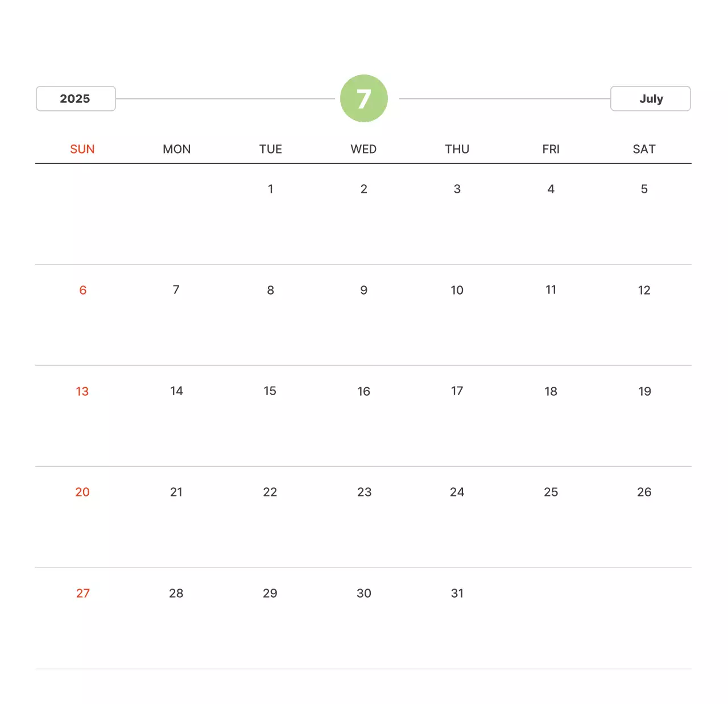Image resolution: width=728 pixels, height=704 pixels.
Task: Click the SAT weekday header
Action: pyautogui.click(x=644, y=149)
